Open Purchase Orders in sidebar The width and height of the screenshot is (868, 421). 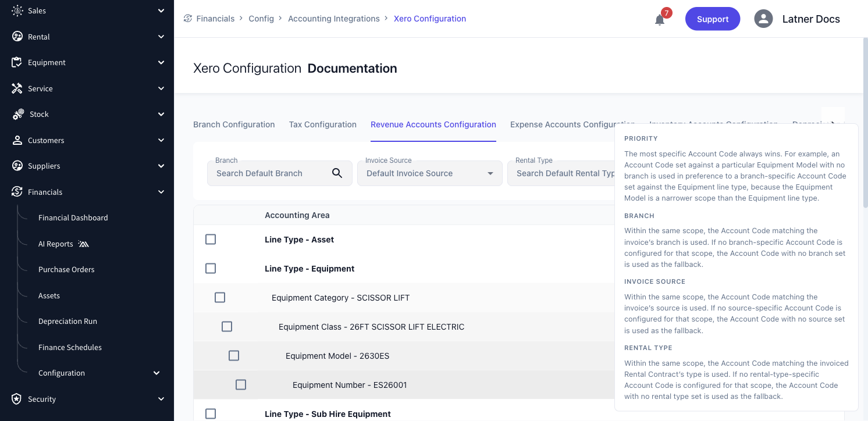tap(66, 269)
